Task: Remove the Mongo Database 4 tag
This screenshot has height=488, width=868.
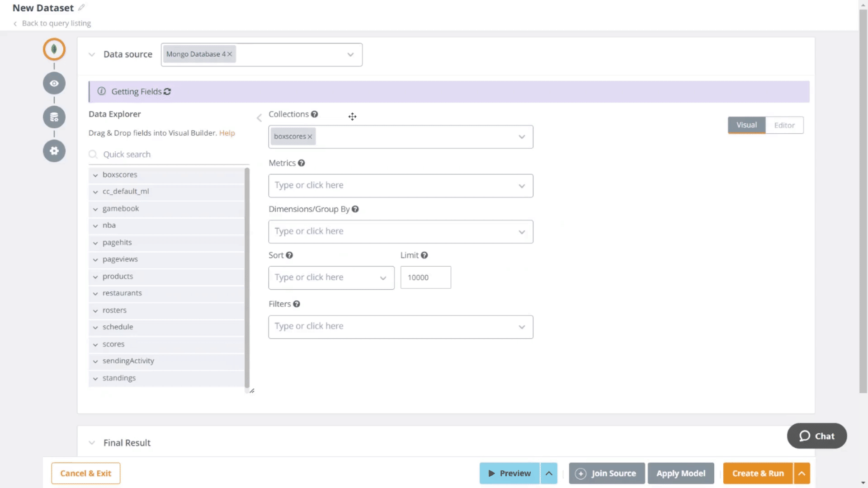Action: [x=230, y=54]
